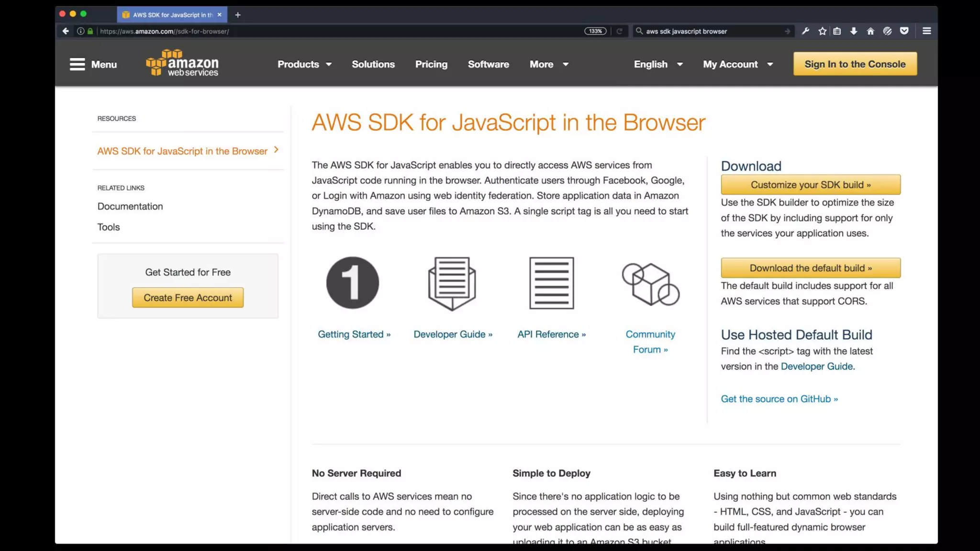Close the AWS SDK for JavaScript tab
This screenshot has height=551, width=980.
[x=219, y=15]
